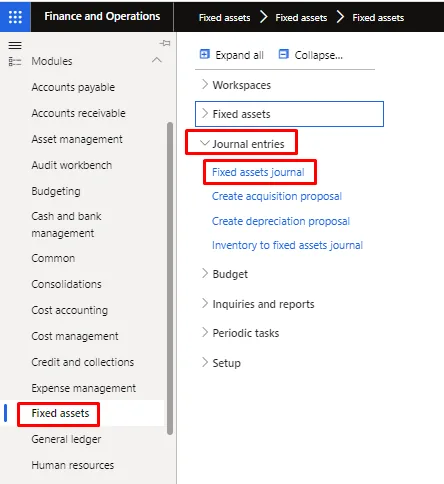Screen dimensions: 444x484
Task: Open Create depreciation proposal link
Action: click(281, 221)
